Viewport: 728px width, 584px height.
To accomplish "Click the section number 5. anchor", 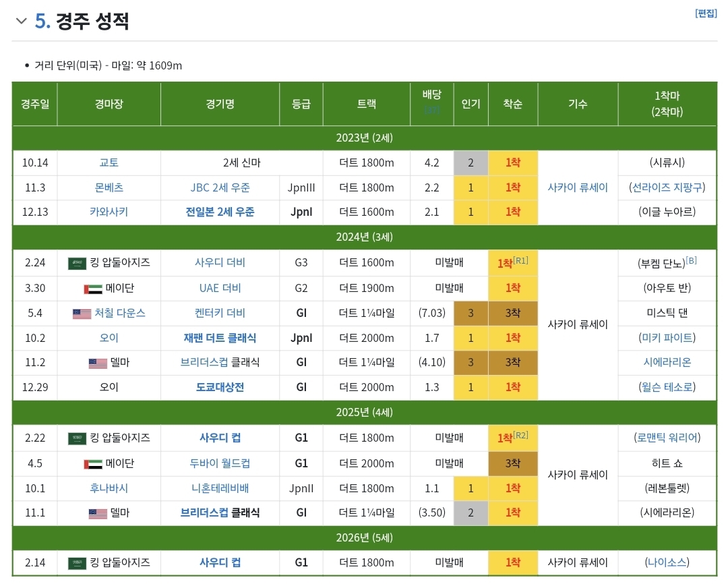I will pyautogui.click(x=42, y=21).
